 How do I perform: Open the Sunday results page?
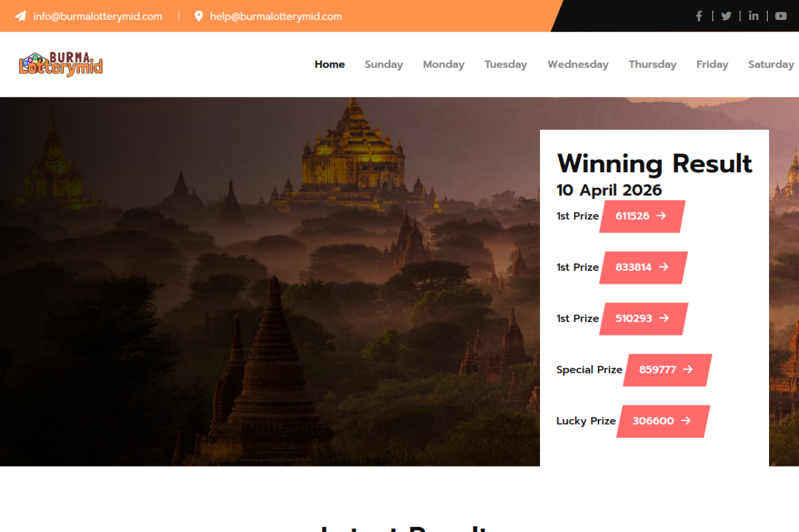coord(384,64)
